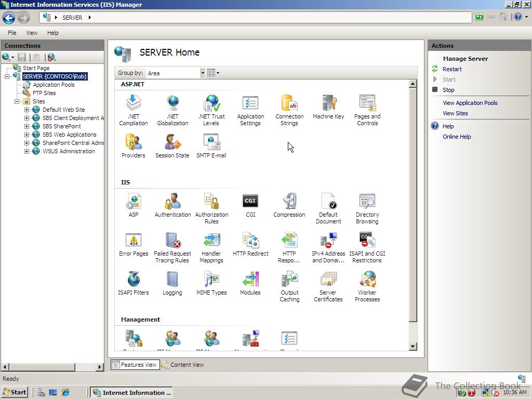532x399 pixels.
Task: Open the .NET Compilation feature
Action: click(134, 110)
